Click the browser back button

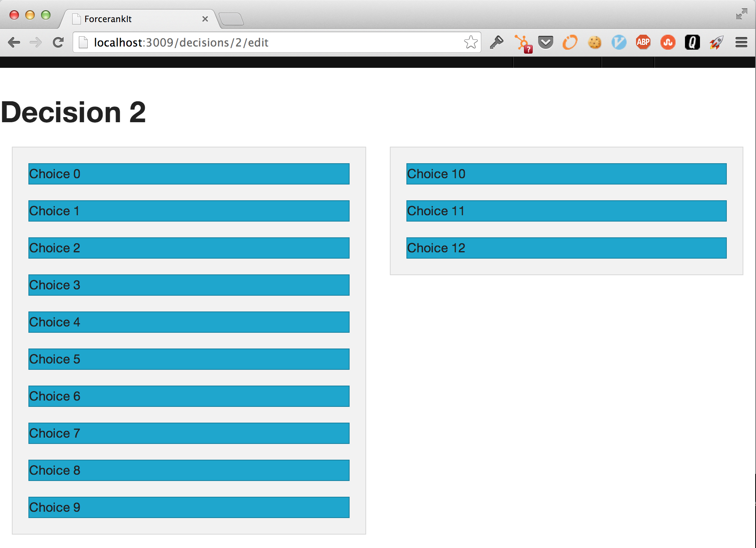coord(15,42)
